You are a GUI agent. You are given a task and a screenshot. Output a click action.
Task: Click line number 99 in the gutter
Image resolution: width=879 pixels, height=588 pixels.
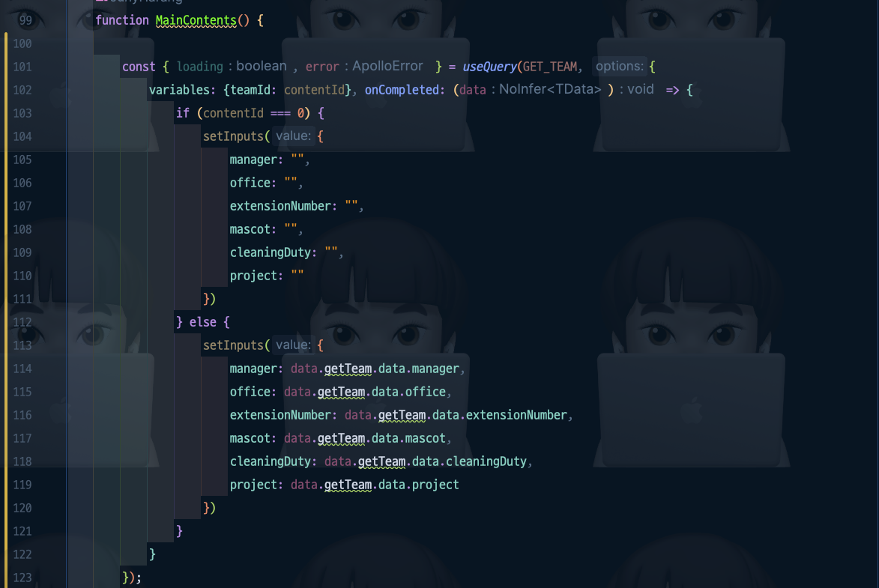(x=25, y=20)
